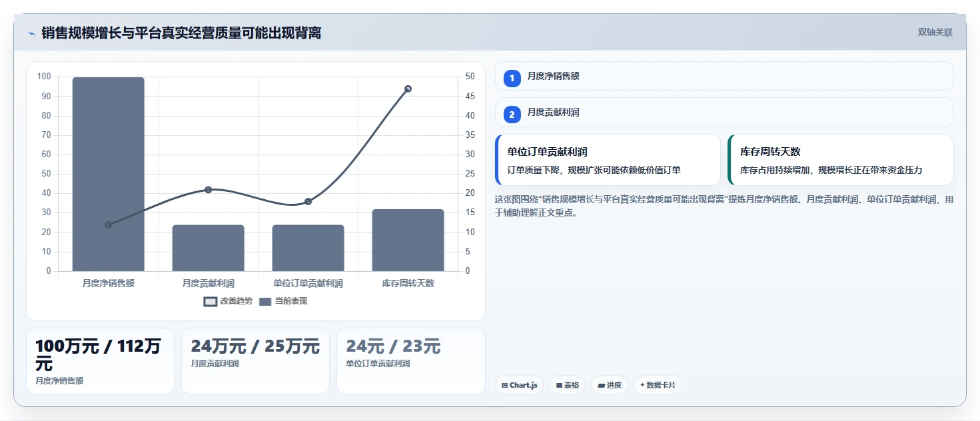This screenshot has height=421, width=980.
Task: Click left axis value 100
Action: [44, 77]
